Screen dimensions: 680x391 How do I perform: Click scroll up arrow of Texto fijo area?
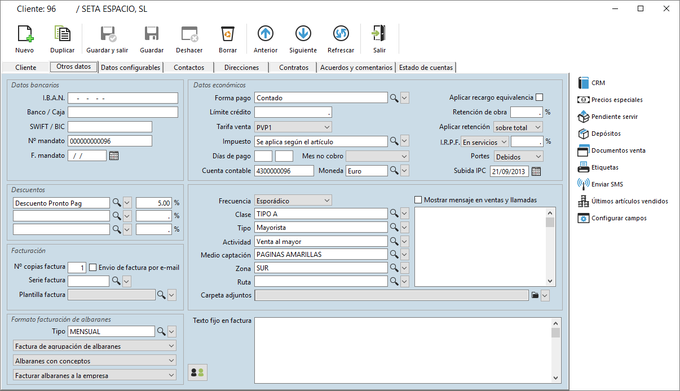click(x=556, y=323)
